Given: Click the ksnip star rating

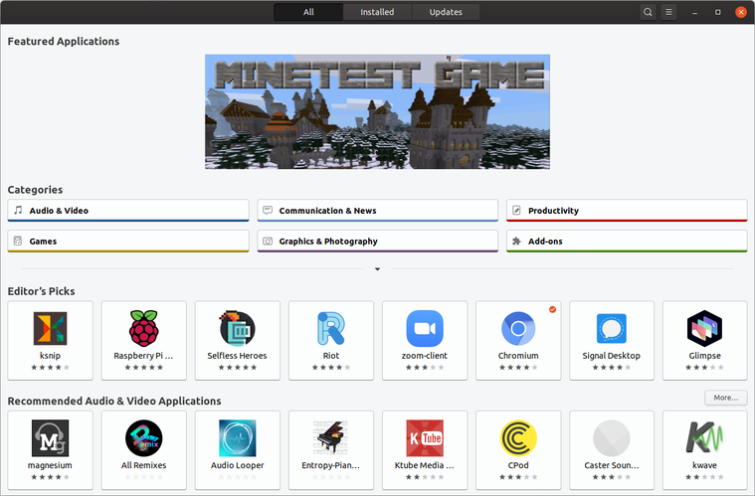Looking at the screenshot, I should tap(50, 367).
